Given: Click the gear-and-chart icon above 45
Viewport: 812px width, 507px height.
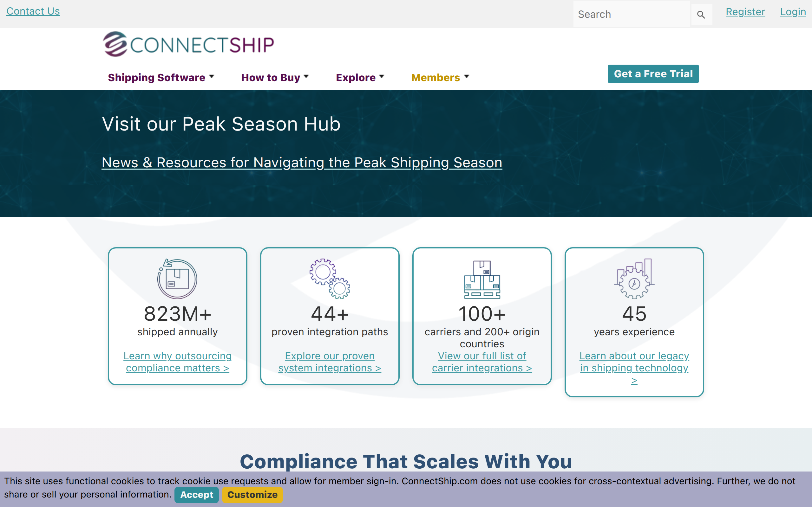Looking at the screenshot, I should (x=633, y=279).
